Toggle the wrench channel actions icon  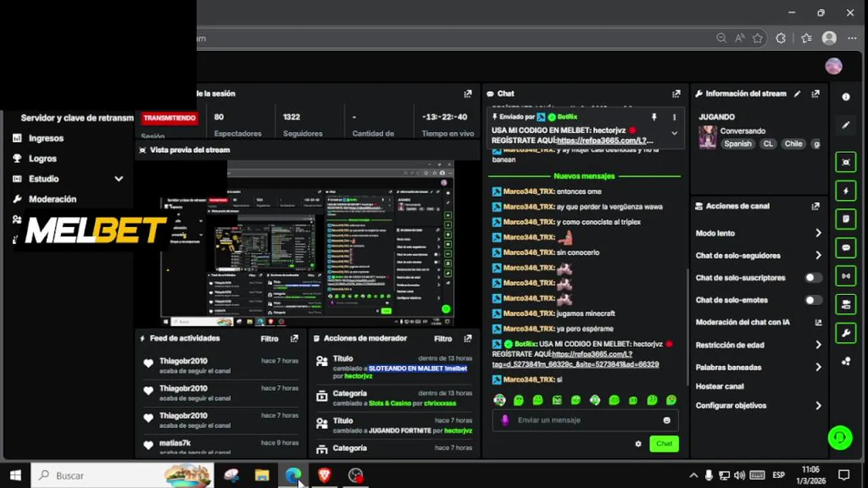(x=846, y=333)
